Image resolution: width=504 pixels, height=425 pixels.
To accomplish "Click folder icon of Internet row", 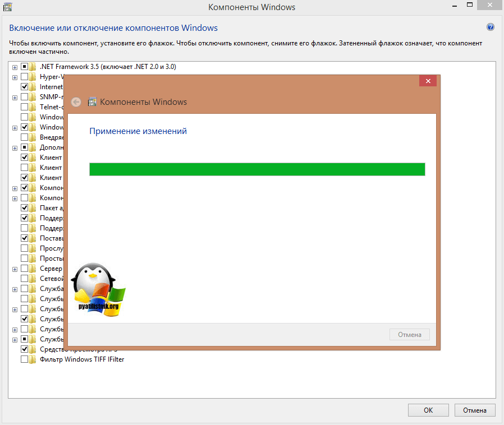I will 32,87.
